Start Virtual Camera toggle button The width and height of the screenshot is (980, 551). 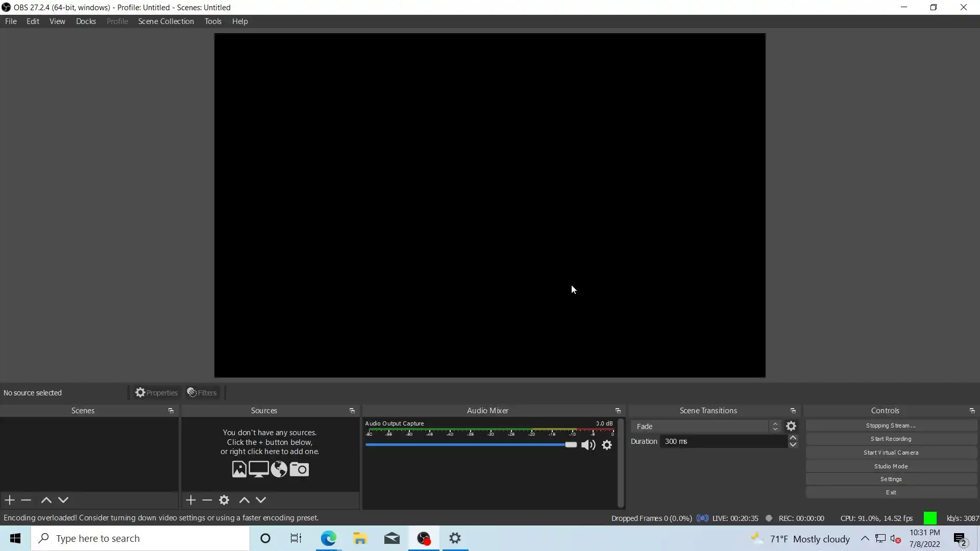(x=891, y=453)
